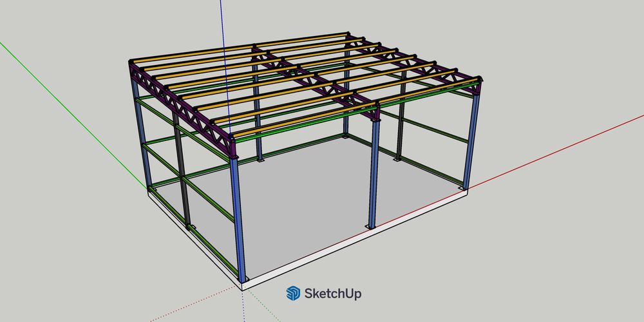Select the nearest front blue corner column
Image resolution: width=644 pixels, height=322 pixels.
tap(238, 220)
